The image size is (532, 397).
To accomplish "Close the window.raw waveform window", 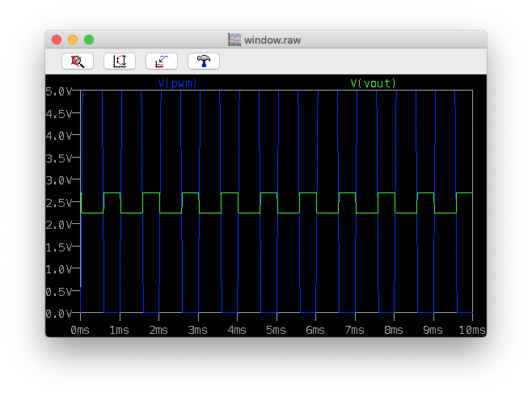I will [57, 39].
